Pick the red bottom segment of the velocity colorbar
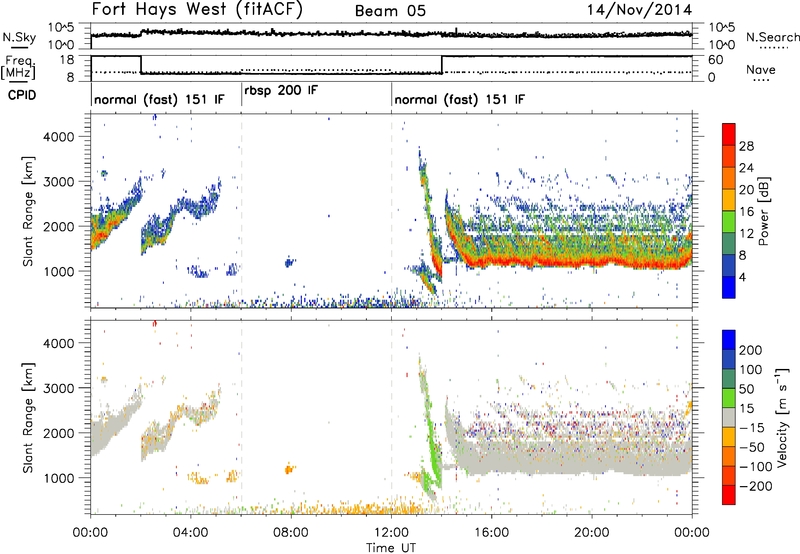Screen dimensions: 800x554 [x=729, y=495]
